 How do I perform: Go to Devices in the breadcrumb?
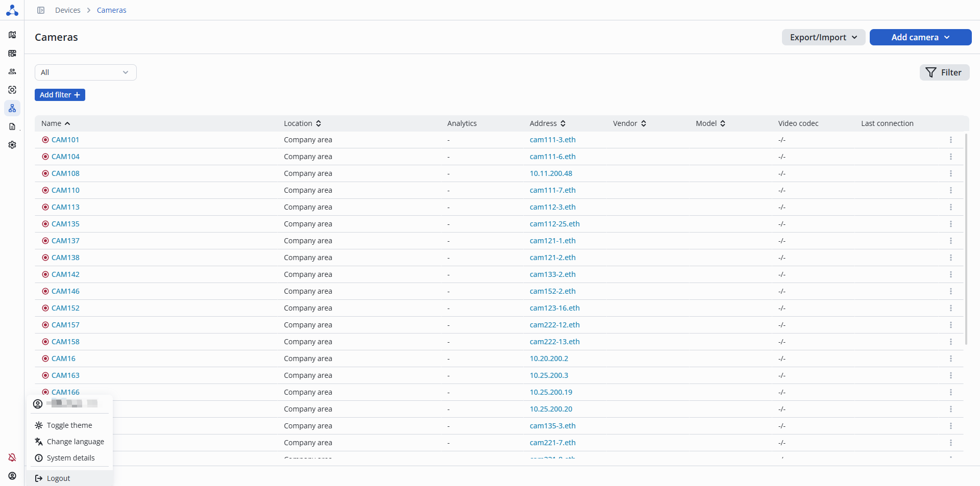coord(68,10)
